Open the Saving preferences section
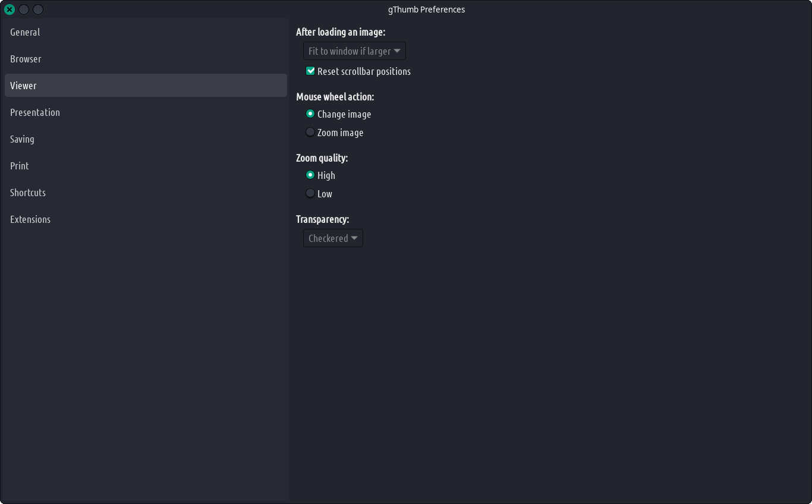 pos(146,139)
